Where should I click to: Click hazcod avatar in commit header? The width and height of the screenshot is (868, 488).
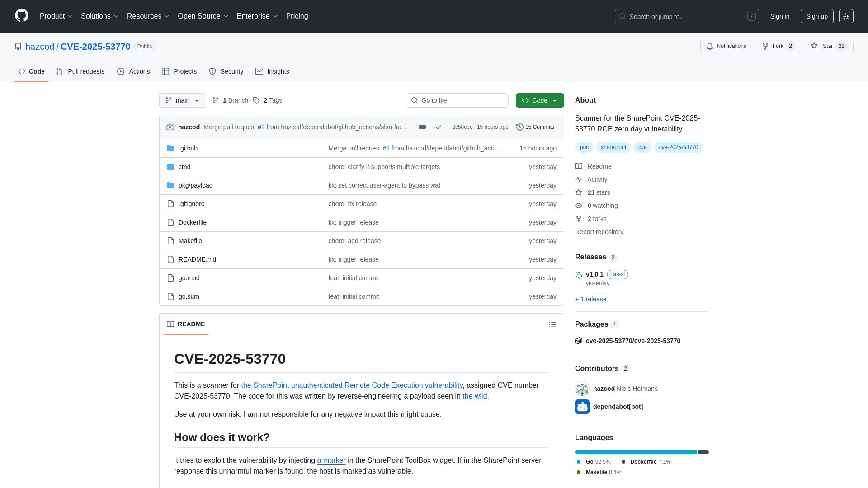click(x=170, y=127)
